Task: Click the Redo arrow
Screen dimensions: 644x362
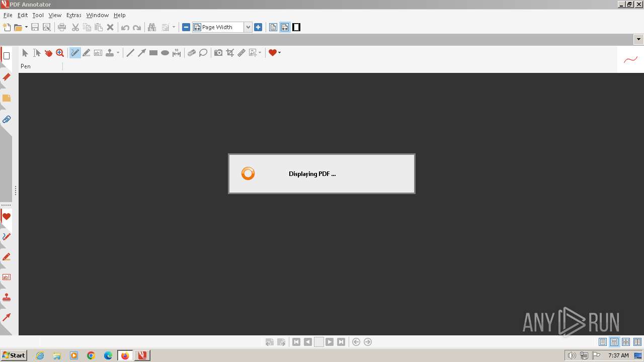Action: click(136, 27)
